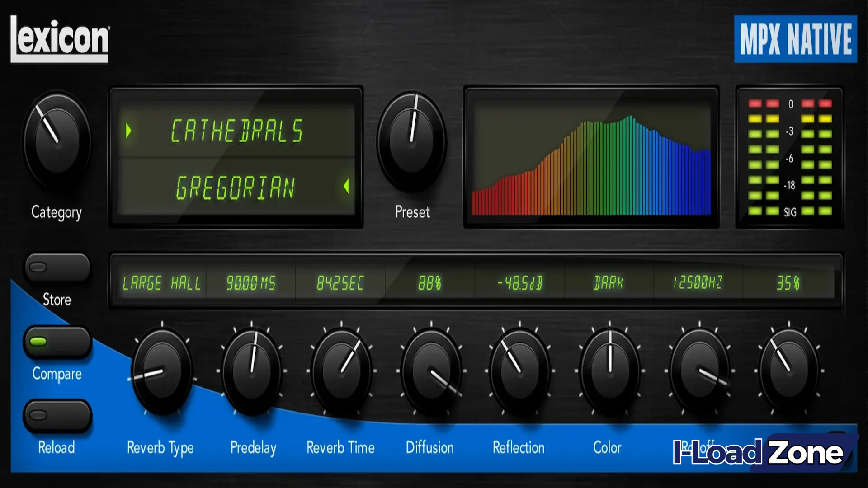Click the Preset knob
This screenshot has height=488, width=868.
point(411,141)
